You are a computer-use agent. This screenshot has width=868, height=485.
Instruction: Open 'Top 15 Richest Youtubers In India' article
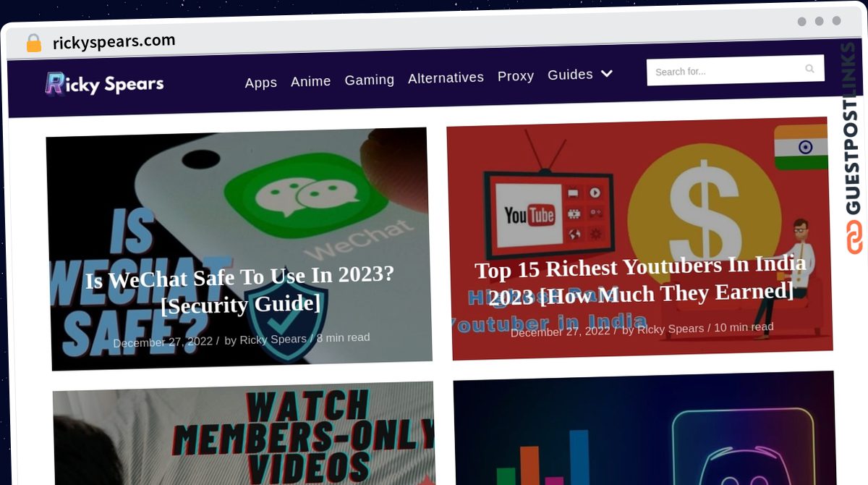pos(640,280)
